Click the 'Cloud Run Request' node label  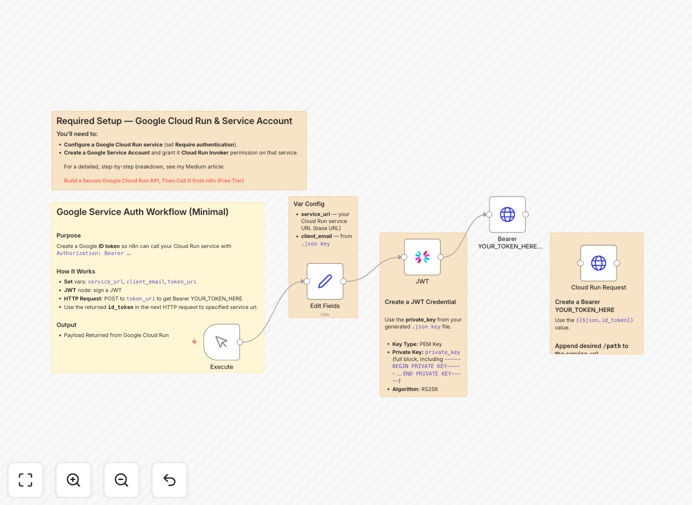click(598, 287)
